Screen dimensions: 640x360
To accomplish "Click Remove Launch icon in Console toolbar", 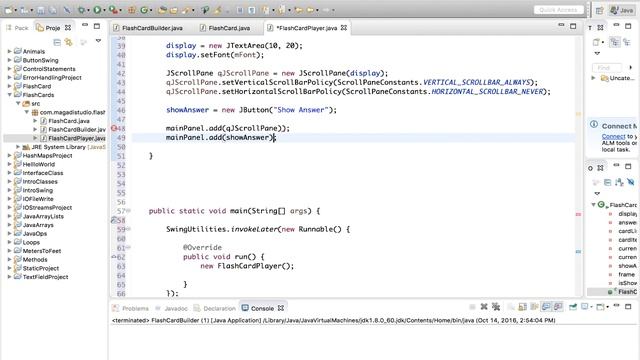I will click(x=484, y=307).
